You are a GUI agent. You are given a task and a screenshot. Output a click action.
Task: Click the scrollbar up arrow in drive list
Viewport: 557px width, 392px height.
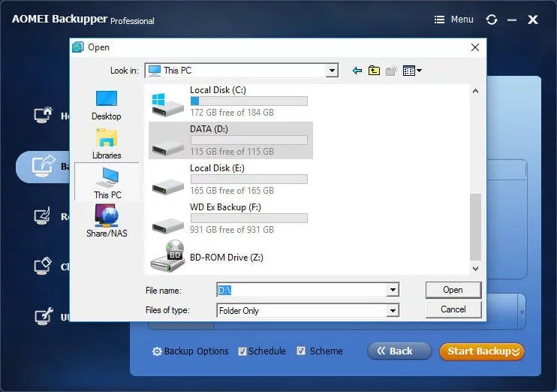point(475,92)
